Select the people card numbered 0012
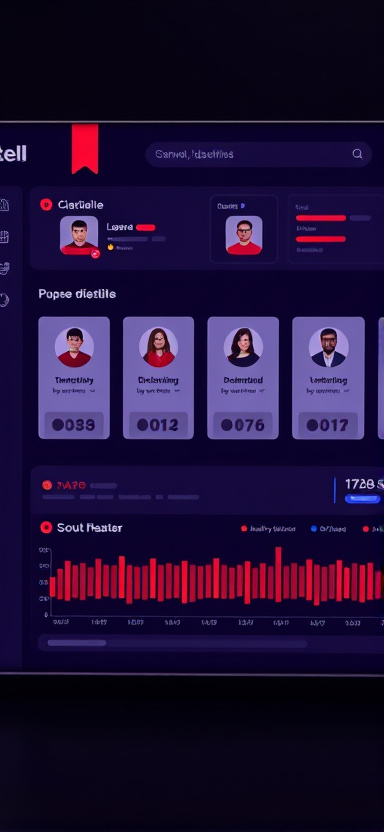The width and height of the screenshot is (384, 832). (x=158, y=378)
